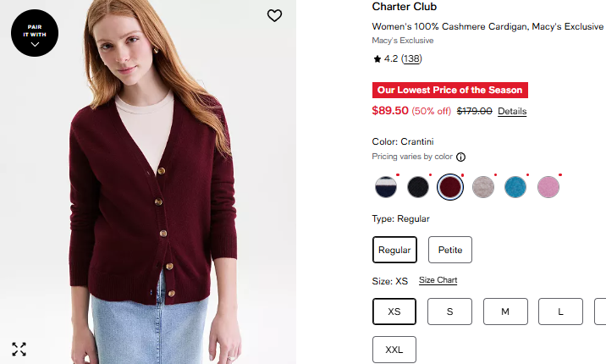606x364 pixels.
Task: Open the 138 reviews link
Action: click(411, 58)
